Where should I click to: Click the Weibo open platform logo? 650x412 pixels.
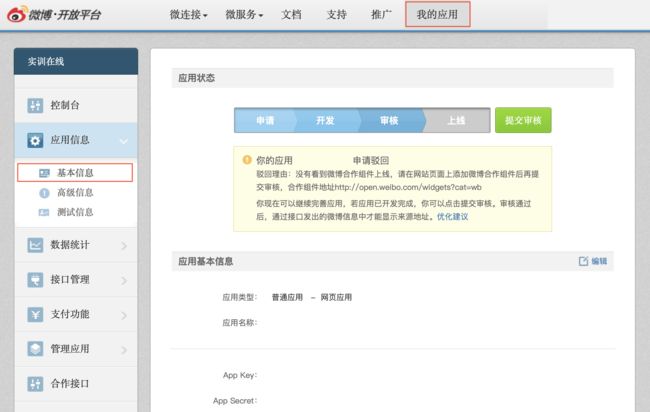coord(54,15)
